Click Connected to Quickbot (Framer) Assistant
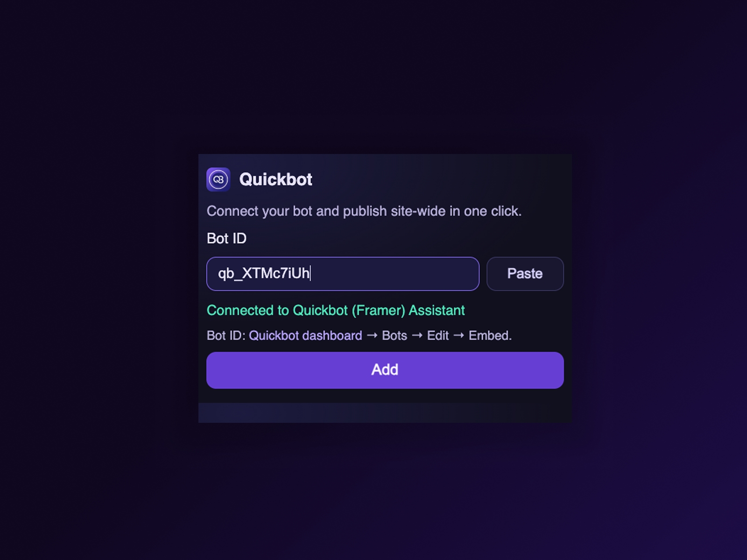 [x=336, y=310]
